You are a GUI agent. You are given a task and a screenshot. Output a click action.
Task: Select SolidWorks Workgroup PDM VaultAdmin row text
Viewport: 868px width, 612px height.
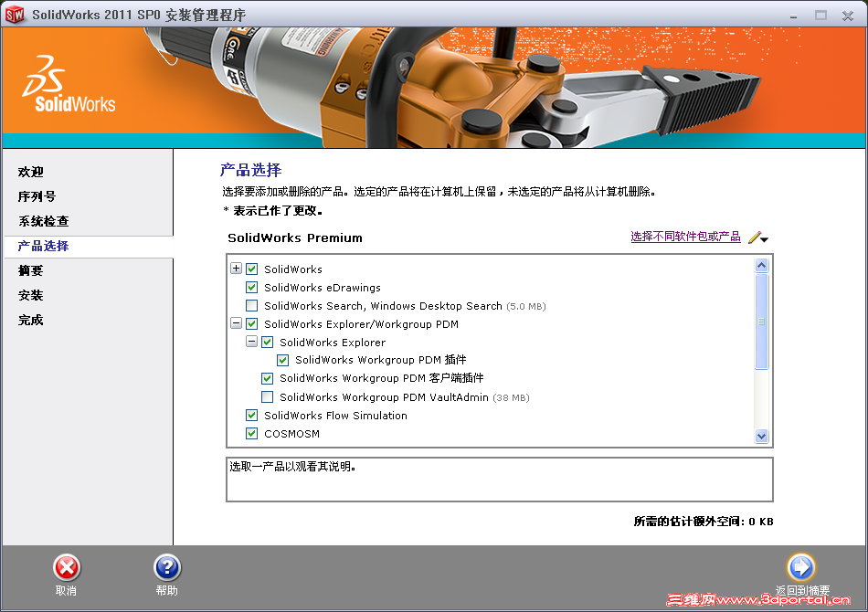pyautogui.click(x=384, y=397)
